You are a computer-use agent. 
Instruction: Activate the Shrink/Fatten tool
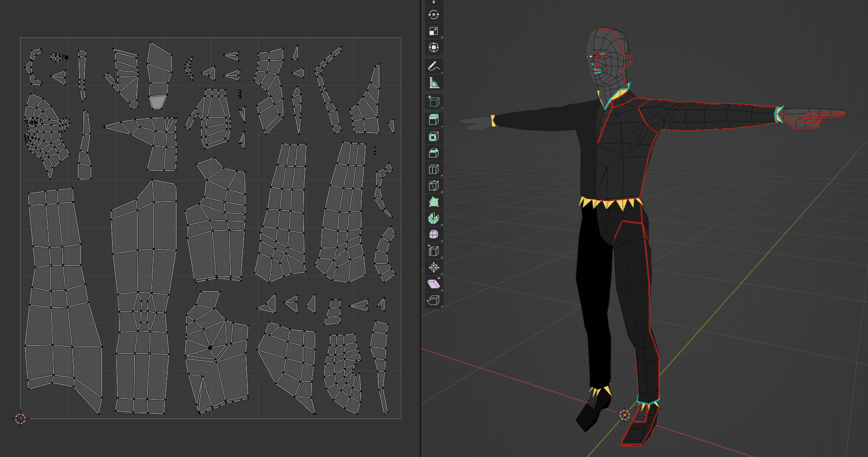[434, 268]
